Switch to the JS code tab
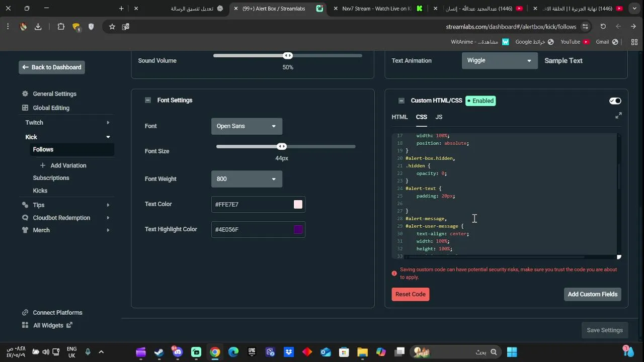 (x=439, y=117)
